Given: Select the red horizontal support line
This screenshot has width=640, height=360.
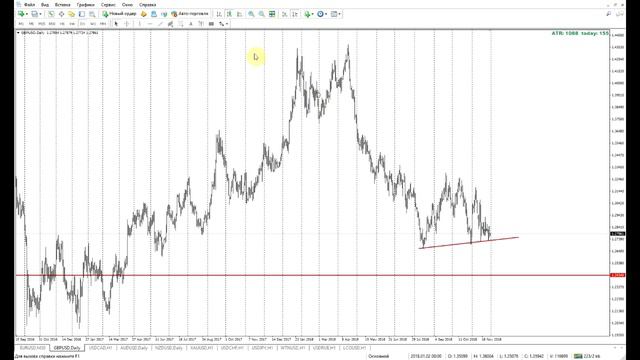Looking at the screenshot, I should click(x=313, y=275).
